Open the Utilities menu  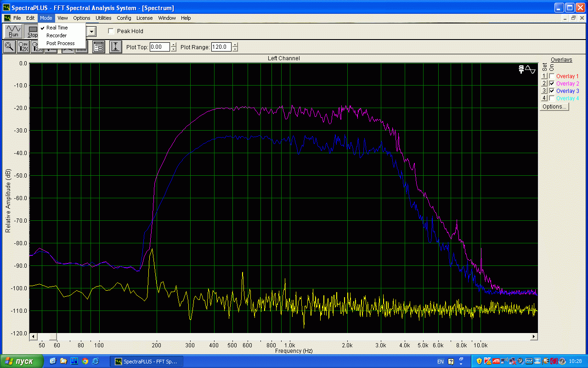coord(103,18)
